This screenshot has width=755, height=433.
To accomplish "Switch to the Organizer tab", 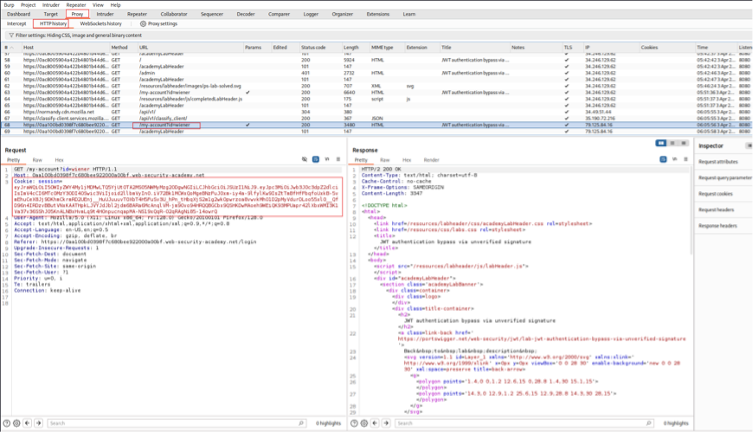I will (342, 14).
